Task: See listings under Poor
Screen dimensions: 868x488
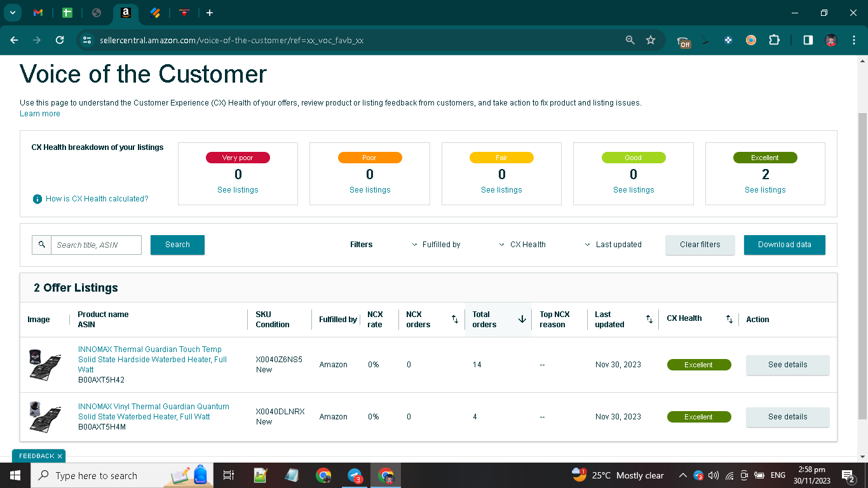Action: point(370,190)
